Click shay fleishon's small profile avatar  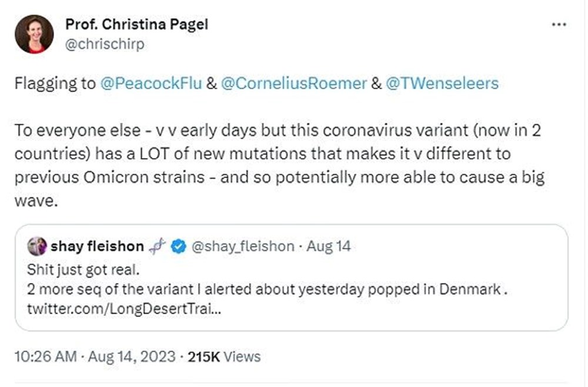coord(37,246)
